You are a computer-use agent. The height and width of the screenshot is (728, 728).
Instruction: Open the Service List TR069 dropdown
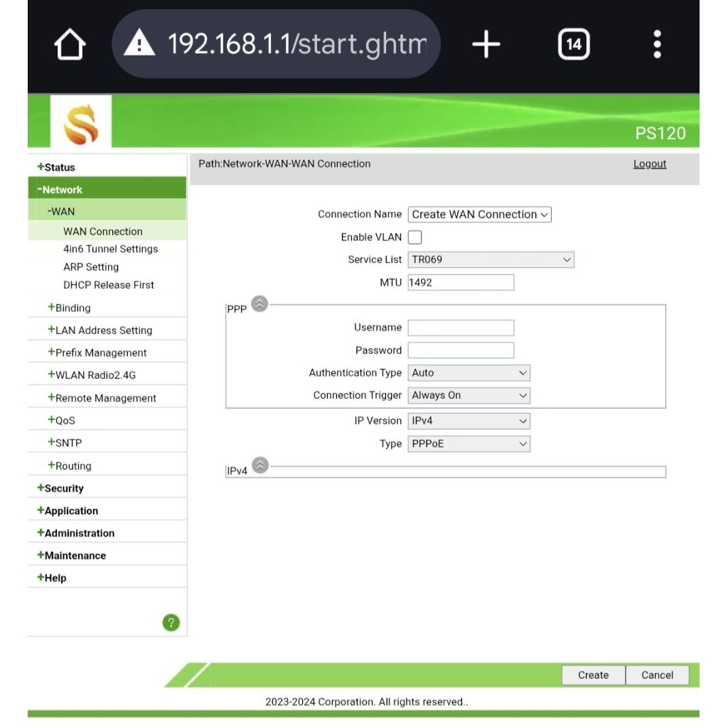(x=491, y=259)
